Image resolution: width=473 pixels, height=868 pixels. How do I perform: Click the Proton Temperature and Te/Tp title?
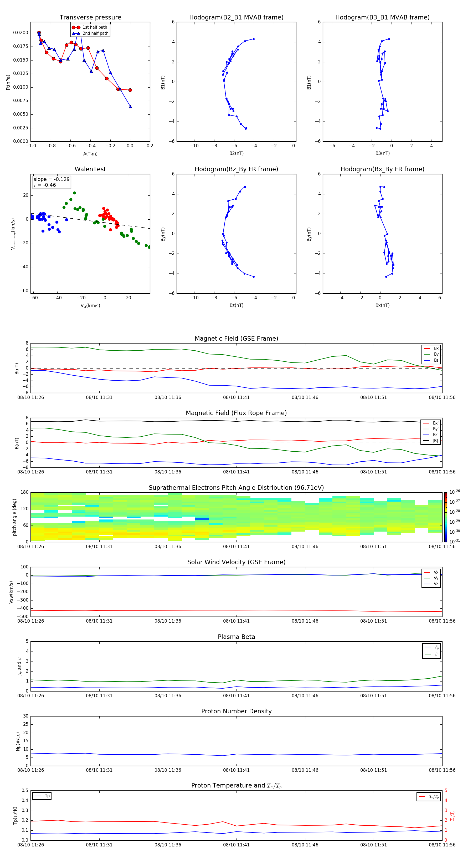pyautogui.click(x=236, y=786)
